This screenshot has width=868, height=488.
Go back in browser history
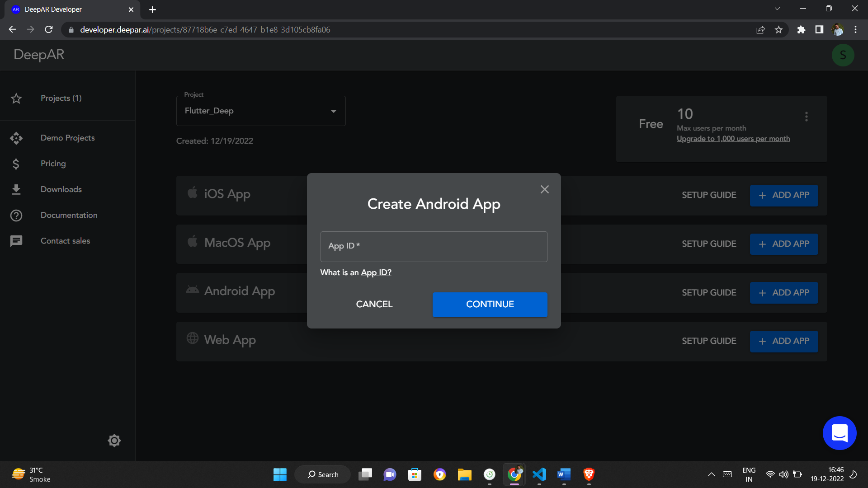click(12, 30)
